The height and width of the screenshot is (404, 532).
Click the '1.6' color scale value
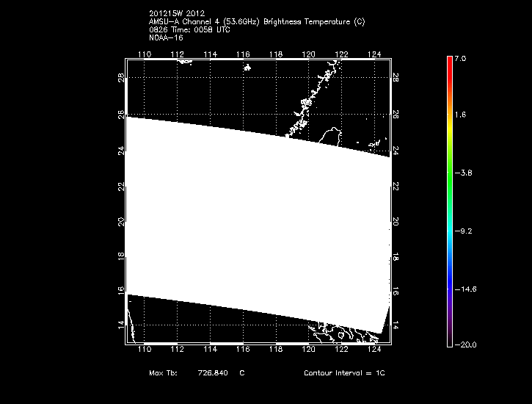[x=460, y=115]
